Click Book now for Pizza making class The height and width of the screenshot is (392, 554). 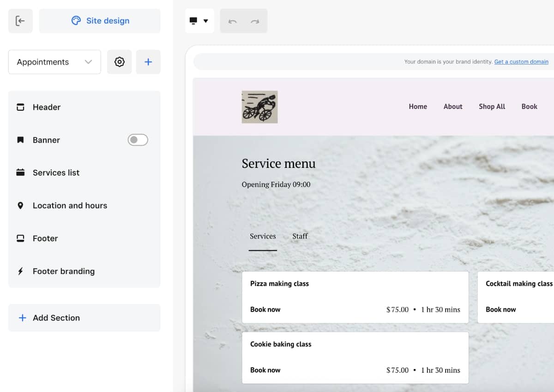265,309
